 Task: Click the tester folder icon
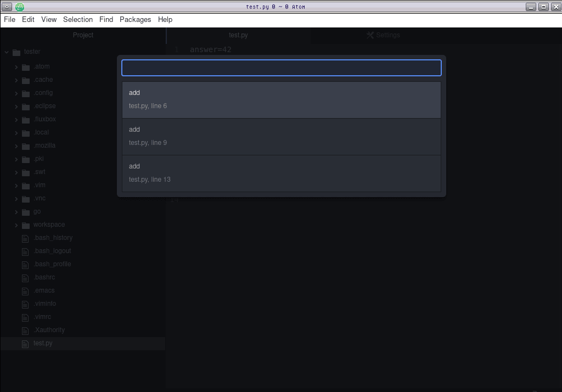point(16,52)
